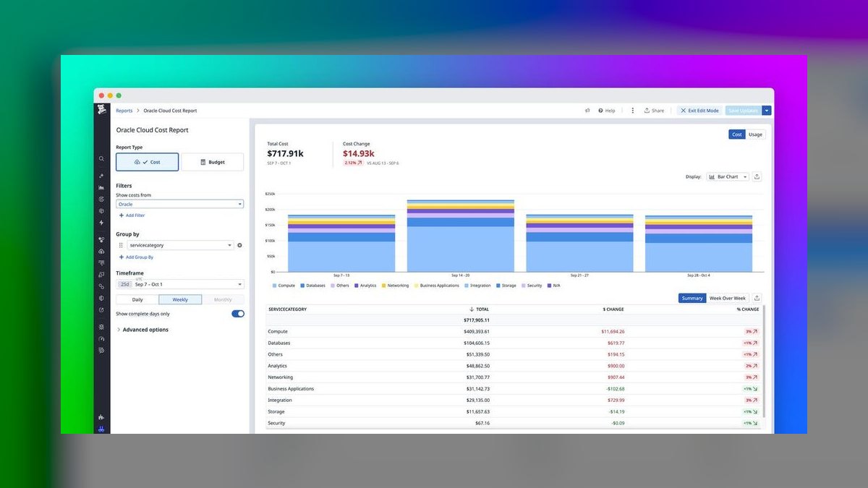Click the gauge icon in the sidebar
The image size is (868, 488).
pos(101,338)
